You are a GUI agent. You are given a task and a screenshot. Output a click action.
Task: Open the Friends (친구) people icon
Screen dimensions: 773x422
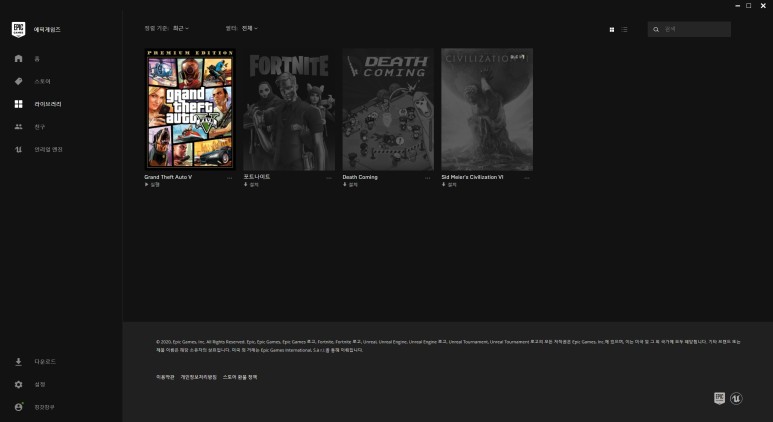pyautogui.click(x=18, y=127)
